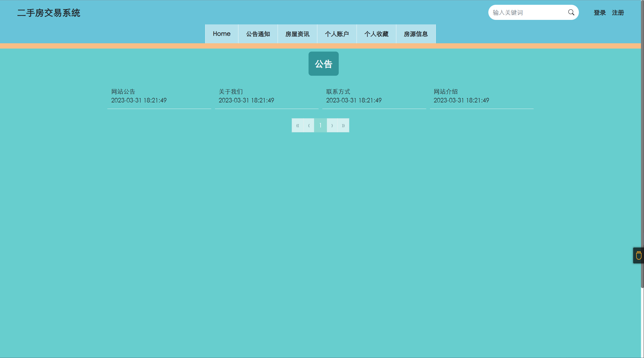Open the 联系方式 announcement
The height and width of the screenshot is (358, 644).
(x=338, y=92)
